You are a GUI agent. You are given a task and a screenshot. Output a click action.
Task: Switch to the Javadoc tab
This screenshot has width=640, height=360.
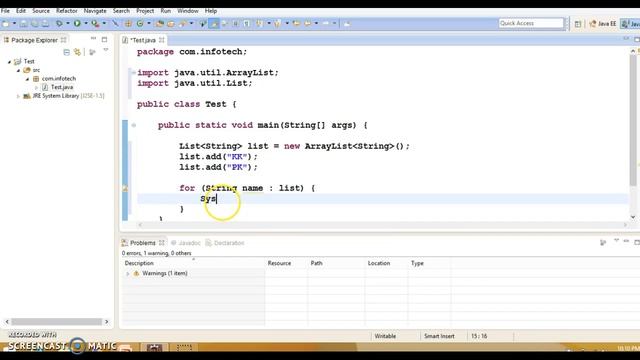pos(186,243)
